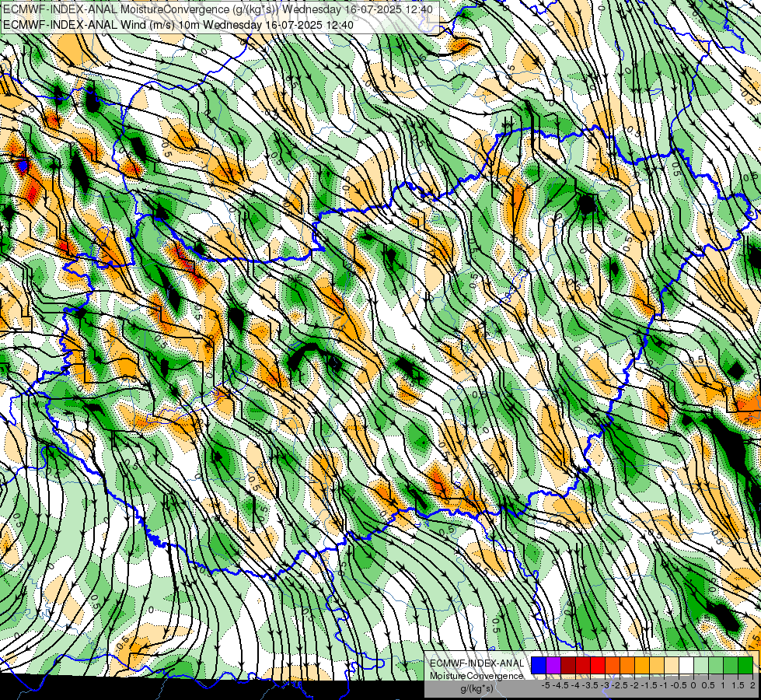
Task: Click the -4 legend tick label
Action: pyautogui.click(x=575, y=685)
